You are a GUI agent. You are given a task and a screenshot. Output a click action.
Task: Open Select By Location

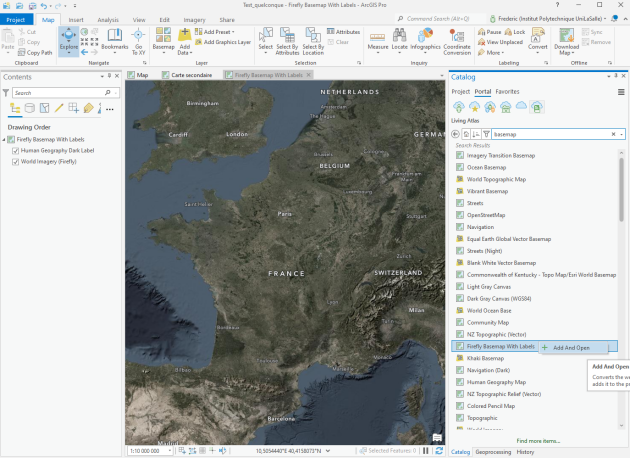point(313,41)
